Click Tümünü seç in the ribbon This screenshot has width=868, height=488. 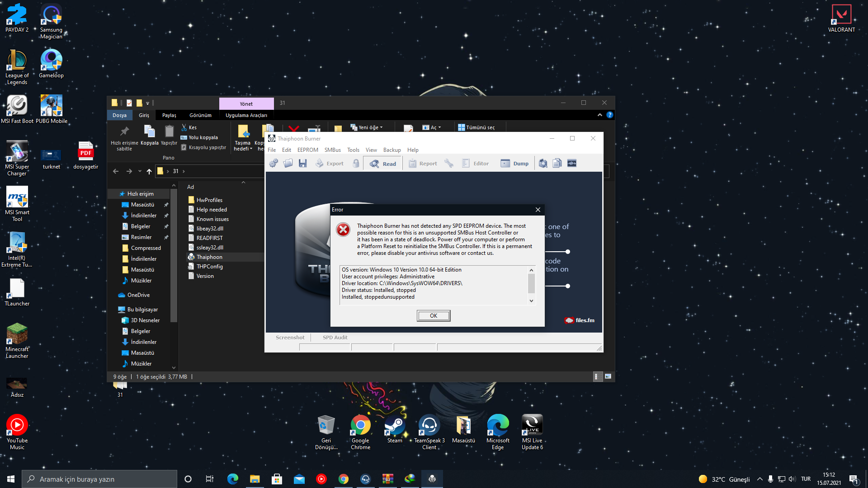coord(476,127)
